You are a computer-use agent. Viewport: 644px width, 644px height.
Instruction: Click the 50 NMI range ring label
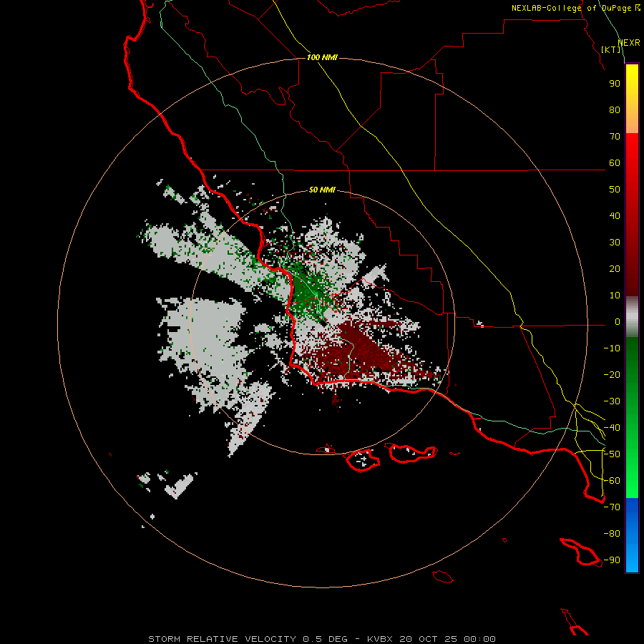(322, 190)
